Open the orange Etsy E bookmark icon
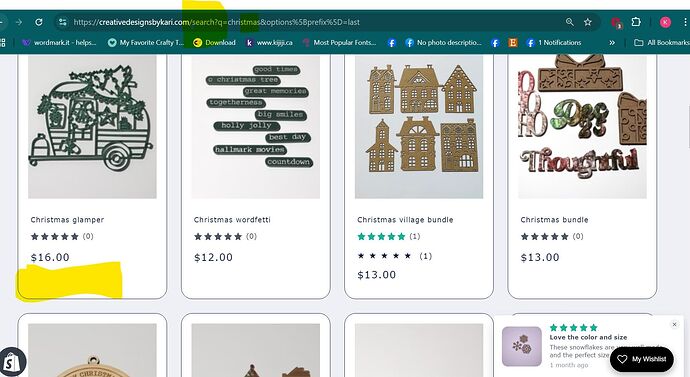Viewport: 690px width, 377px height. tap(513, 43)
